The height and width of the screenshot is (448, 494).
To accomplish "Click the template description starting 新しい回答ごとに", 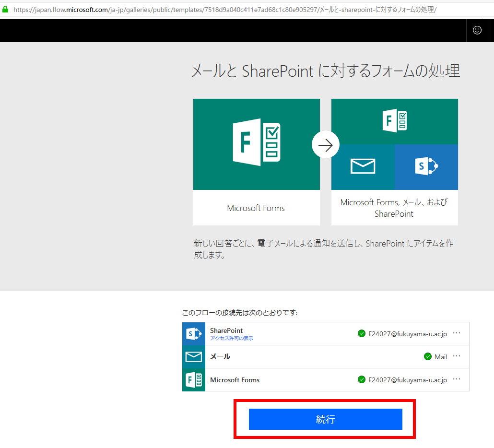I will pyautogui.click(x=324, y=249).
